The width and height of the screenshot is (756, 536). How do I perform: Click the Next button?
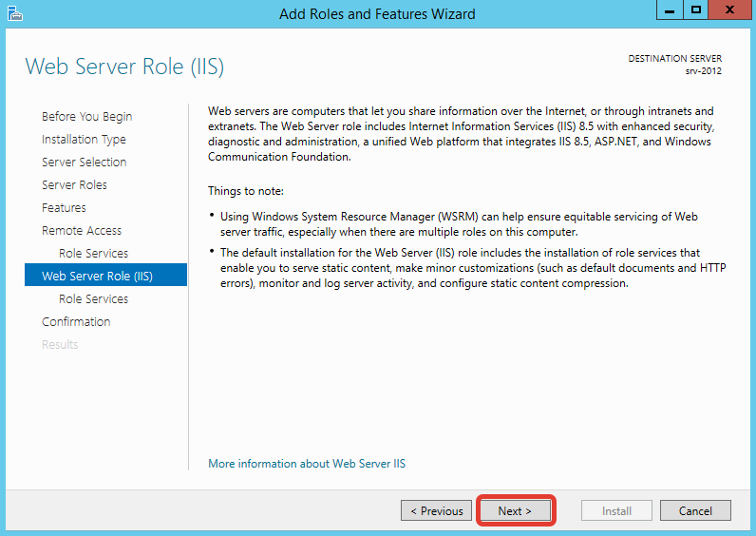click(x=515, y=510)
